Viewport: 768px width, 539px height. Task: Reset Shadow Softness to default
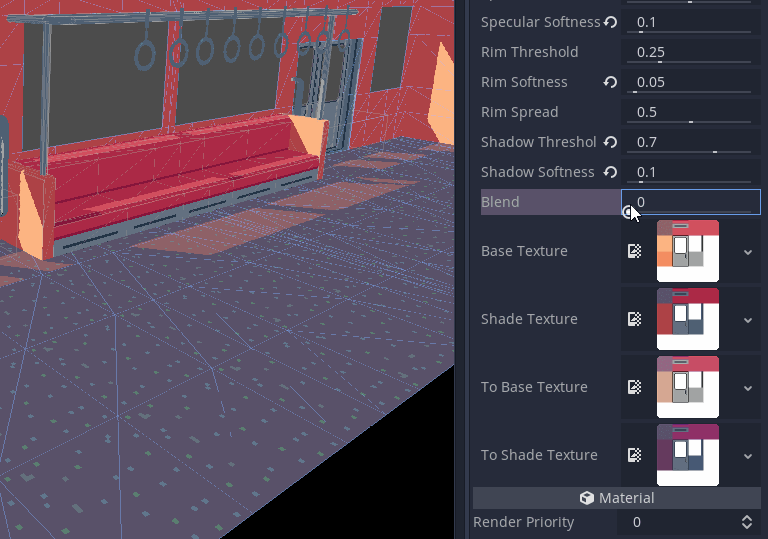pyautogui.click(x=610, y=172)
